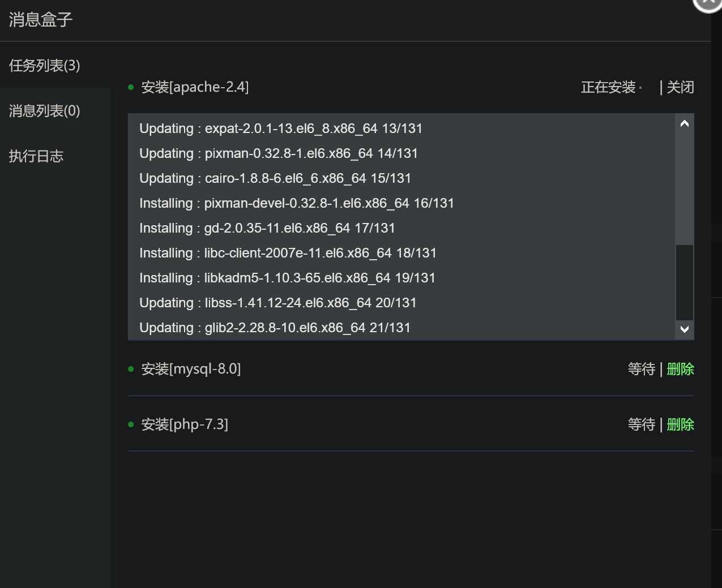
Task: Open the 任务列表(3) tab
Action: (x=44, y=66)
